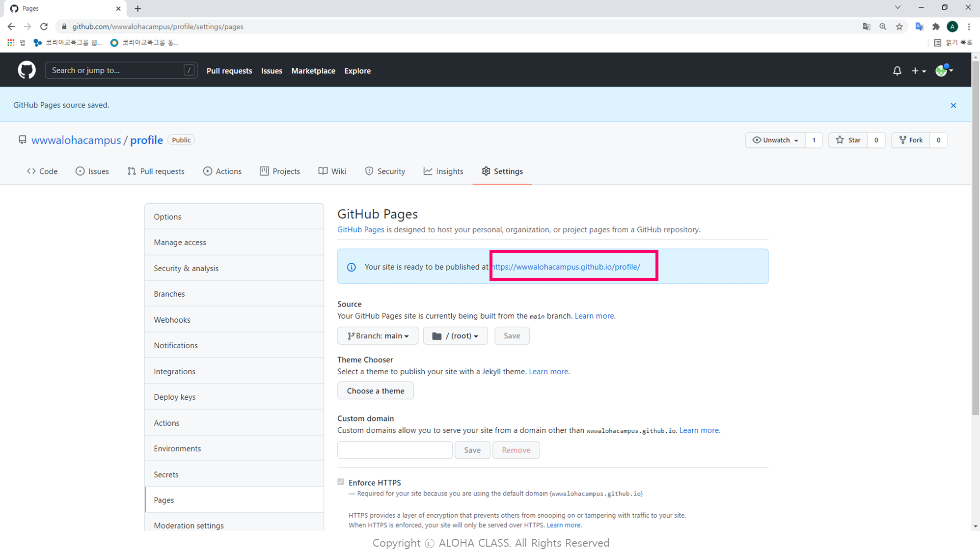This screenshot has height=555, width=980.
Task: Dismiss the 'source saved' banner
Action: (953, 105)
